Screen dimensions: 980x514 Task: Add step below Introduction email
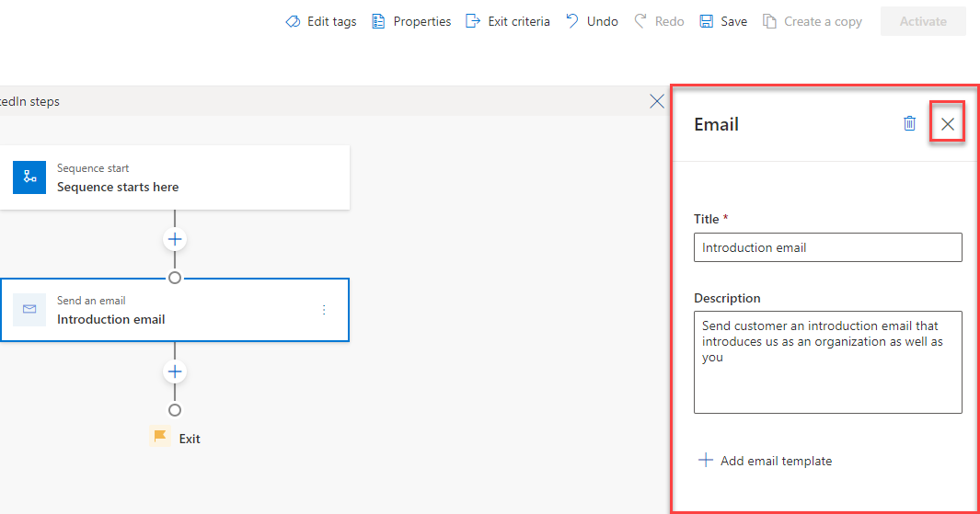(175, 371)
